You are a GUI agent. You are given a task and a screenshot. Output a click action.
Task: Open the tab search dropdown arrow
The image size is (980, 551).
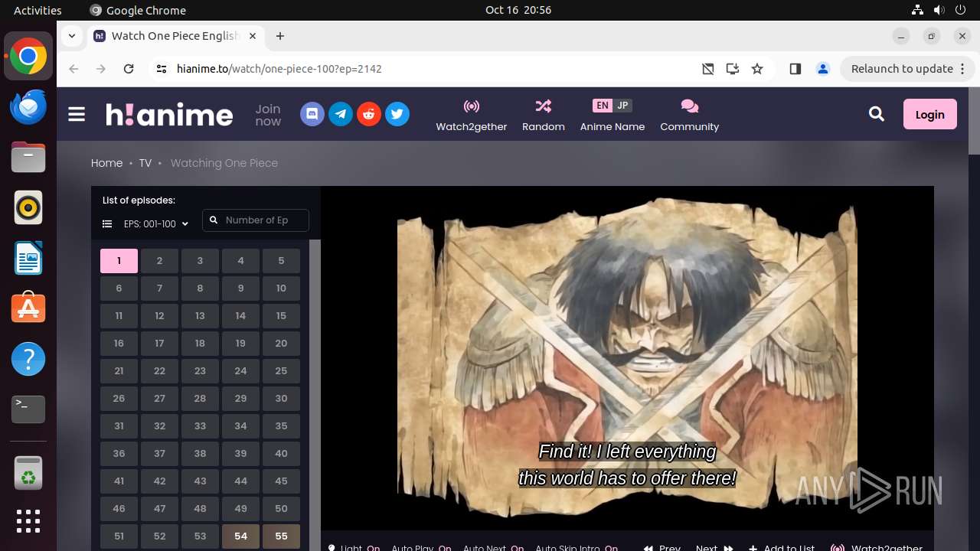[71, 36]
